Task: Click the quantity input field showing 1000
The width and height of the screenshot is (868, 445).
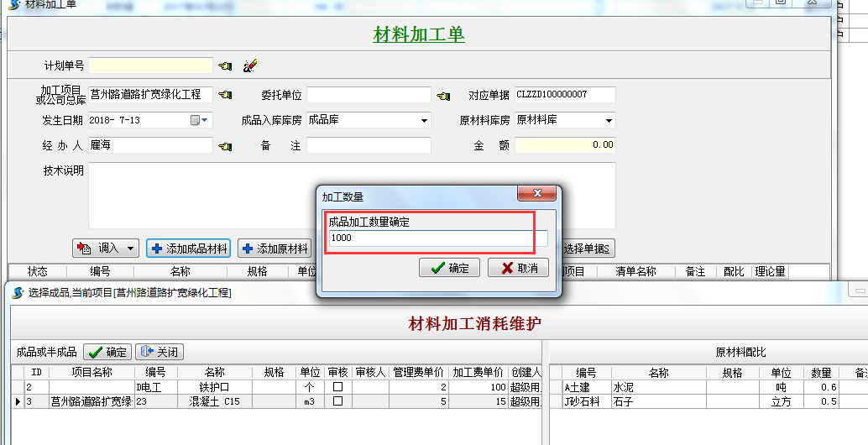Action: click(x=437, y=238)
